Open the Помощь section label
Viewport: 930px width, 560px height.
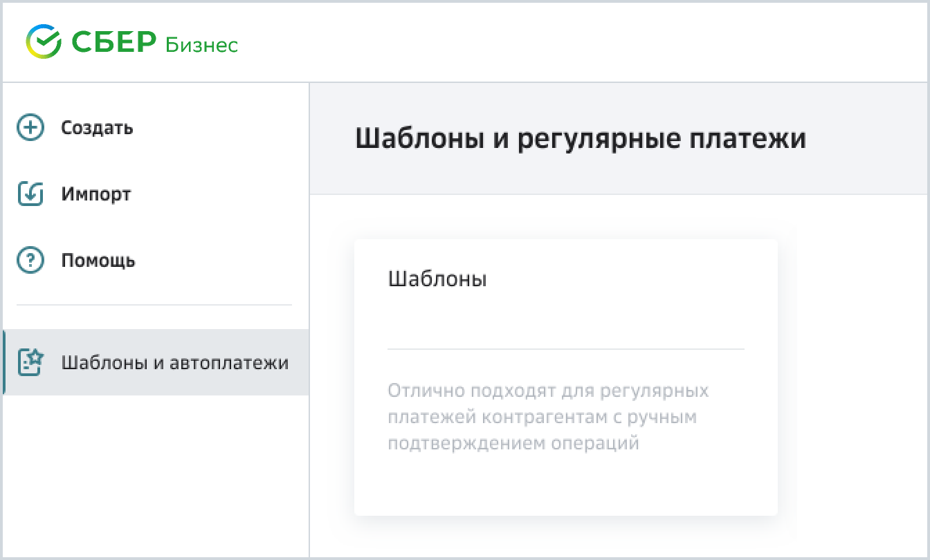click(x=98, y=261)
